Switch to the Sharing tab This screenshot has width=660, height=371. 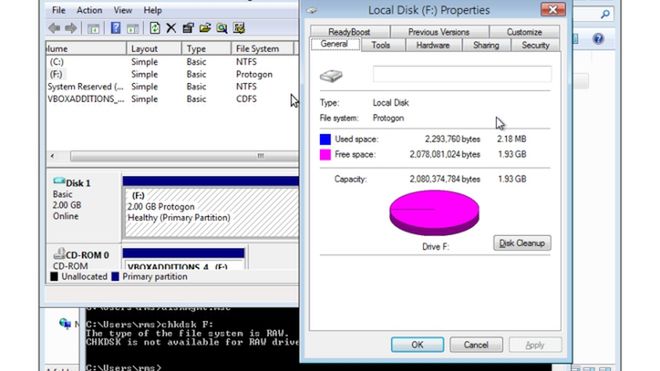tap(486, 45)
